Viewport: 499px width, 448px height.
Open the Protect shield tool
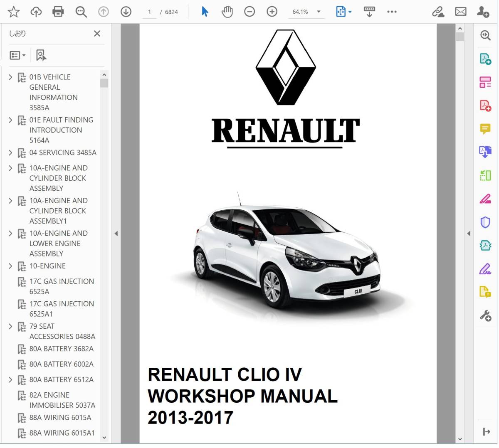tap(485, 222)
